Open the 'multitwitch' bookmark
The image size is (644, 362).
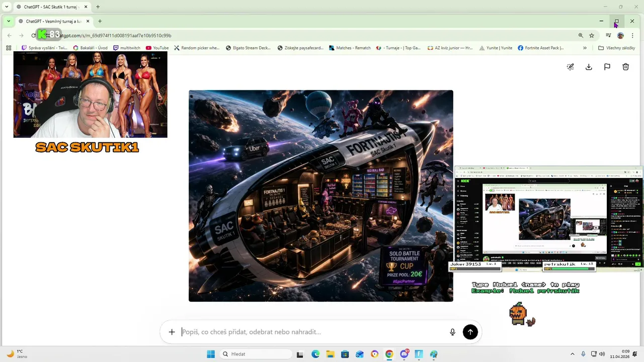click(127, 48)
